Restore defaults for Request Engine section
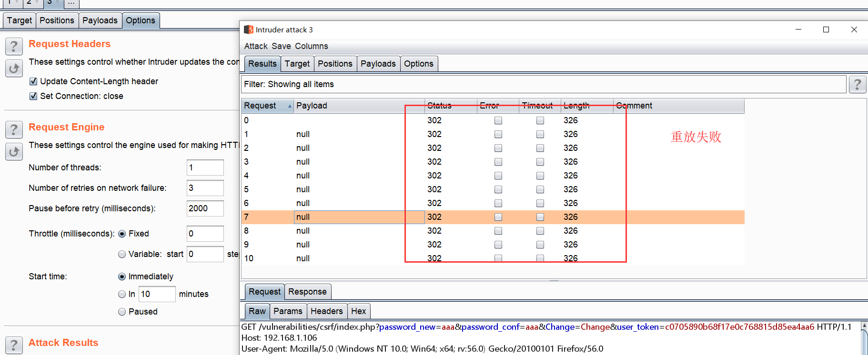Image resolution: width=868 pixels, height=355 pixels. click(14, 152)
